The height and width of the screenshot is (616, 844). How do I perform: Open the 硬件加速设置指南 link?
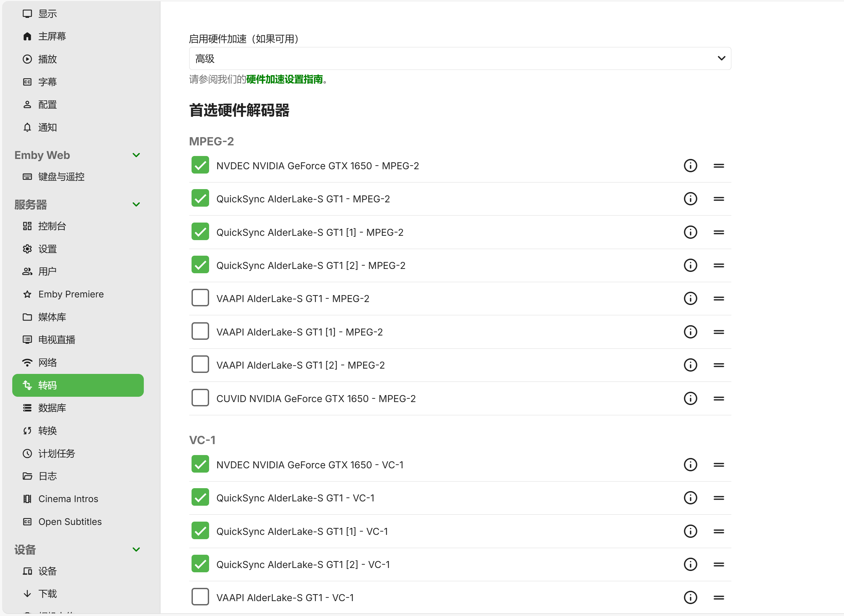tap(284, 79)
